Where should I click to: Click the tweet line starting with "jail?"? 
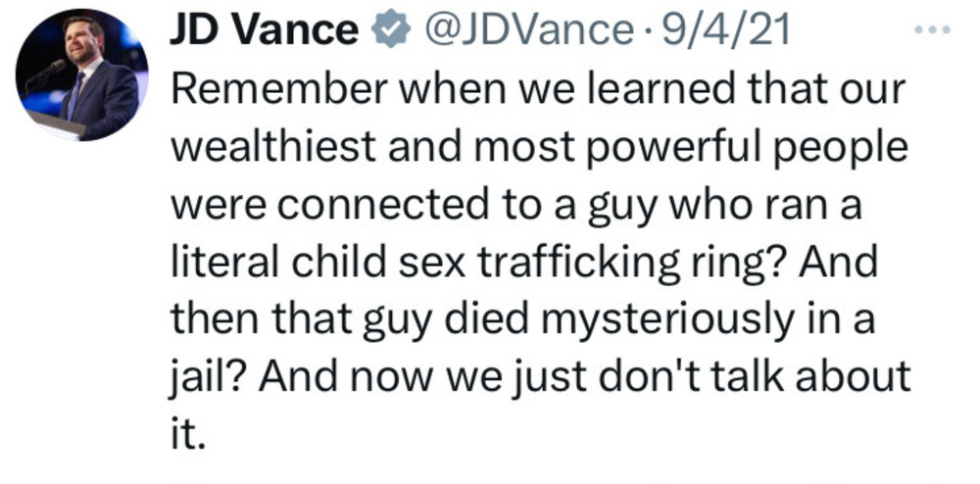pyautogui.click(x=541, y=376)
